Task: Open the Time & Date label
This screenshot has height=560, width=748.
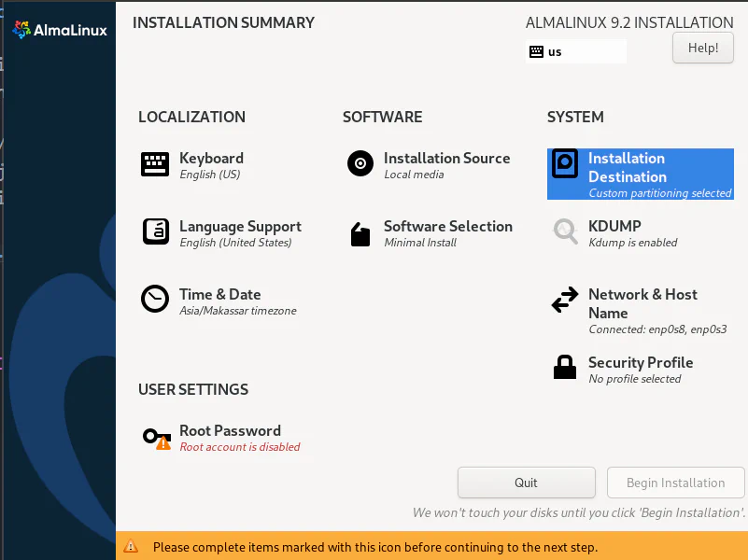Action: click(x=219, y=295)
